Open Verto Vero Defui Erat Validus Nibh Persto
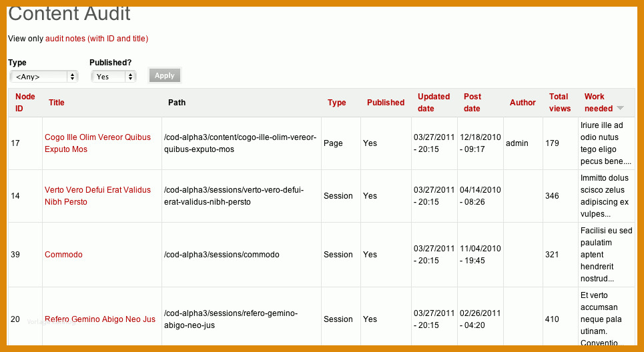 (x=97, y=196)
